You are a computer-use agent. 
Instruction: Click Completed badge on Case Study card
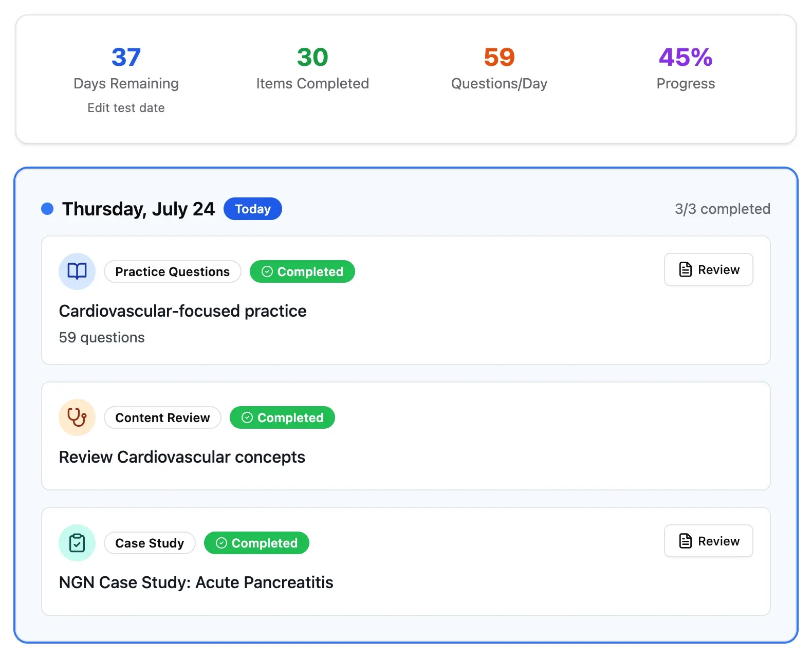coord(256,543)
